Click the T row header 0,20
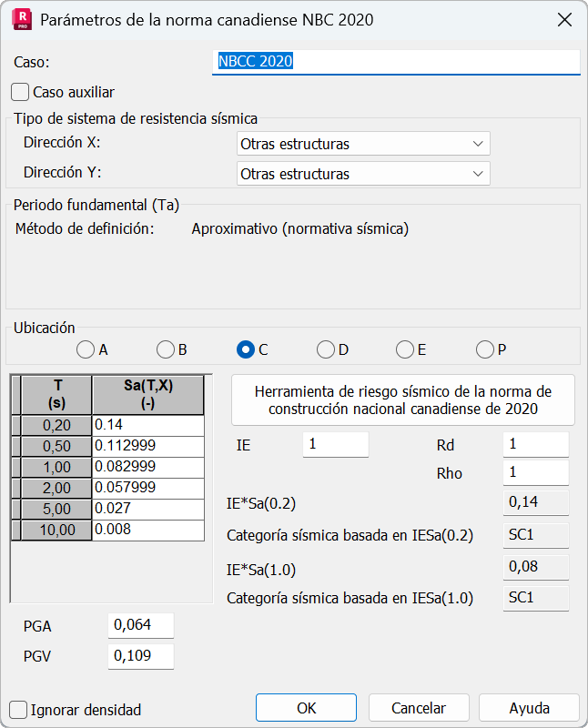 coord(56,425)
